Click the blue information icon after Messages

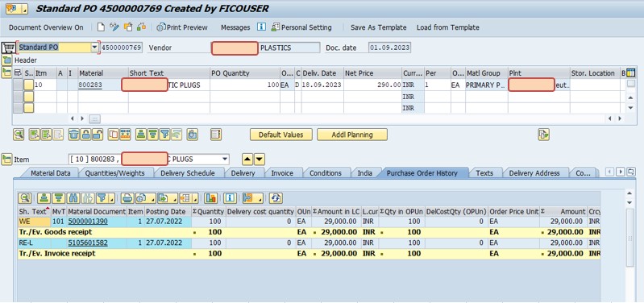point(261,27)
